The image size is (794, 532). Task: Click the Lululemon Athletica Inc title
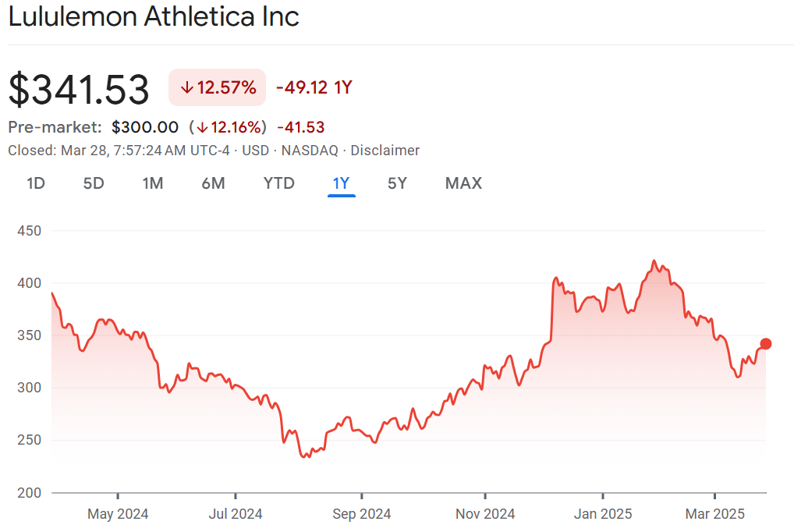coord(154,16)
